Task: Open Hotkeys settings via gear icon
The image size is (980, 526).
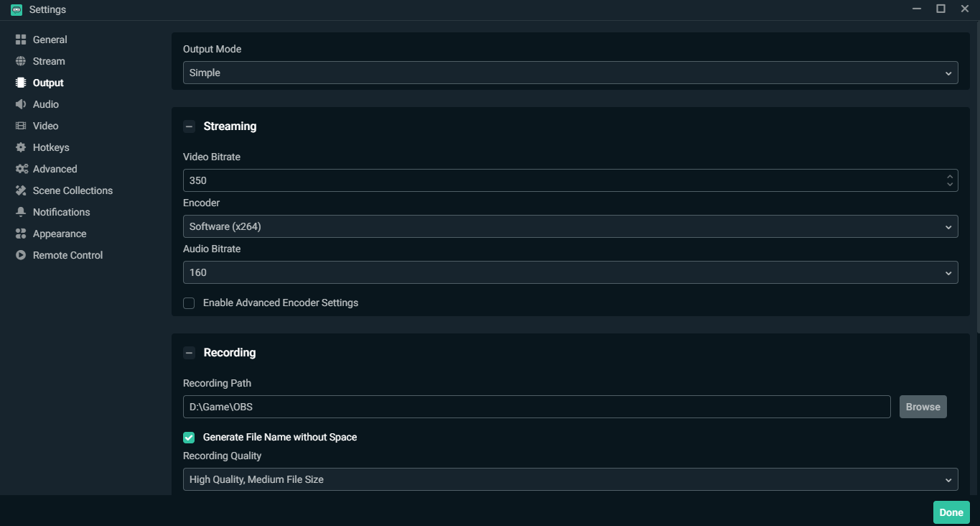Action: click(20, 147)
